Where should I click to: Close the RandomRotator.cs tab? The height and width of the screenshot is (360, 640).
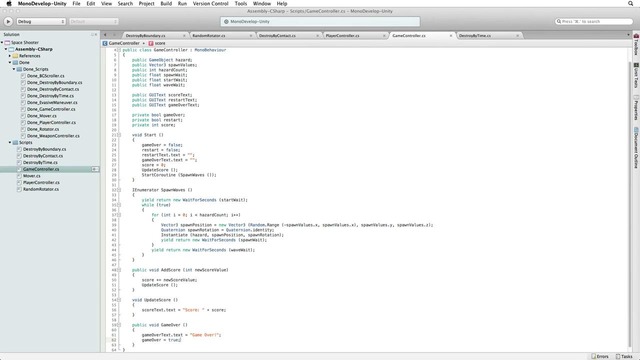pyautogui.click(x=251, y=36)
